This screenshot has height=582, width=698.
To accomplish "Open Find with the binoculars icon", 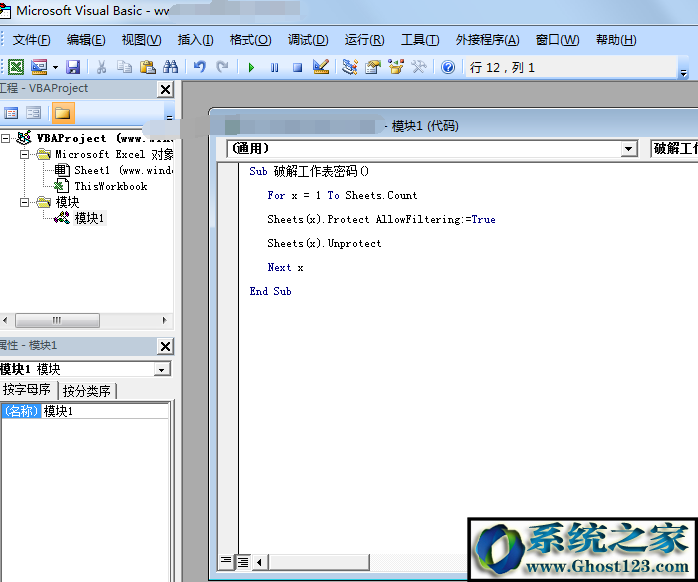I will [170, 67].
